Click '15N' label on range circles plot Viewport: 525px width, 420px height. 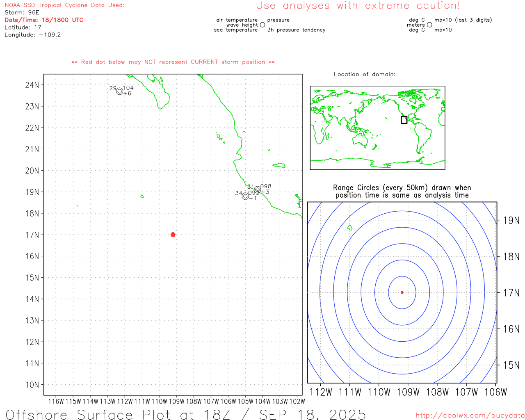(x=511, y=365)
